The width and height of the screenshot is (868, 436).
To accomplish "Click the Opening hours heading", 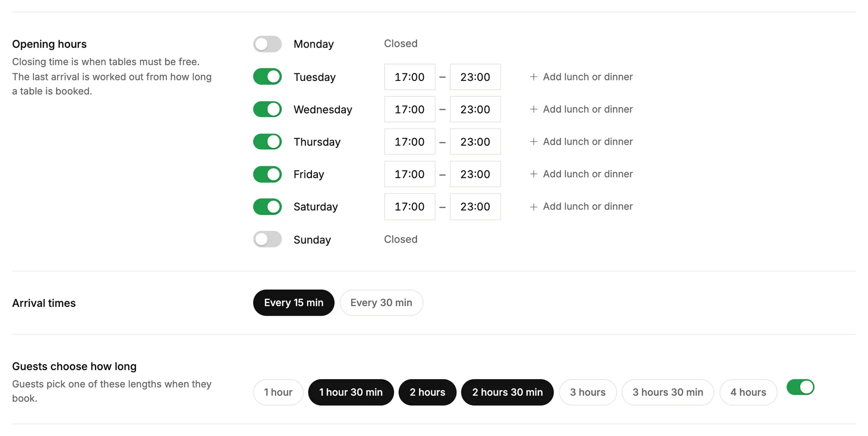I will click(x=49, y=44).
